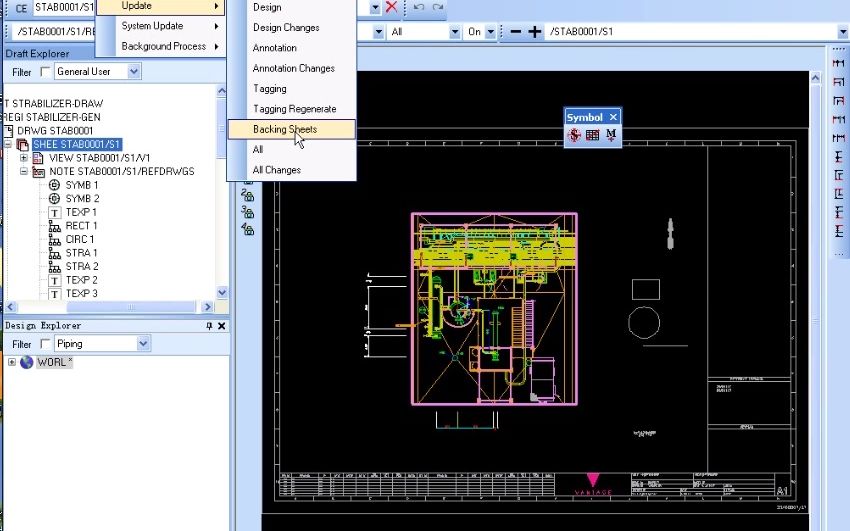Click the minus zoom icon in toolbar

[516, 31]
